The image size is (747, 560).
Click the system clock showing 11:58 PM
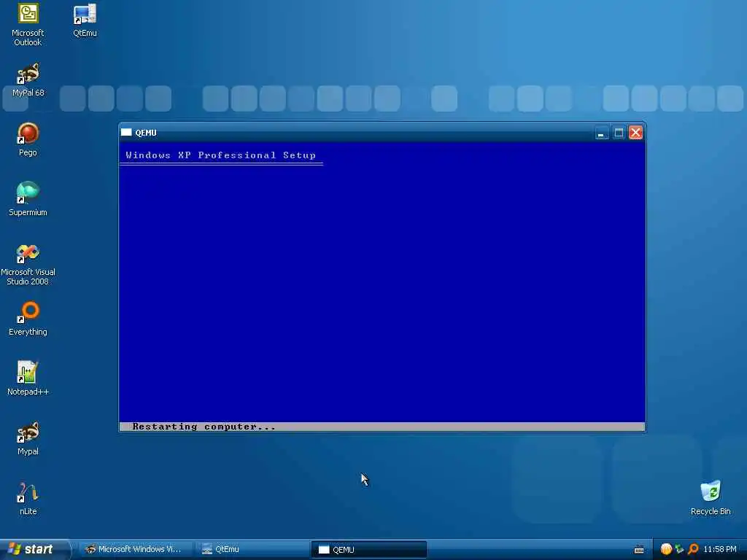point(720,550)
